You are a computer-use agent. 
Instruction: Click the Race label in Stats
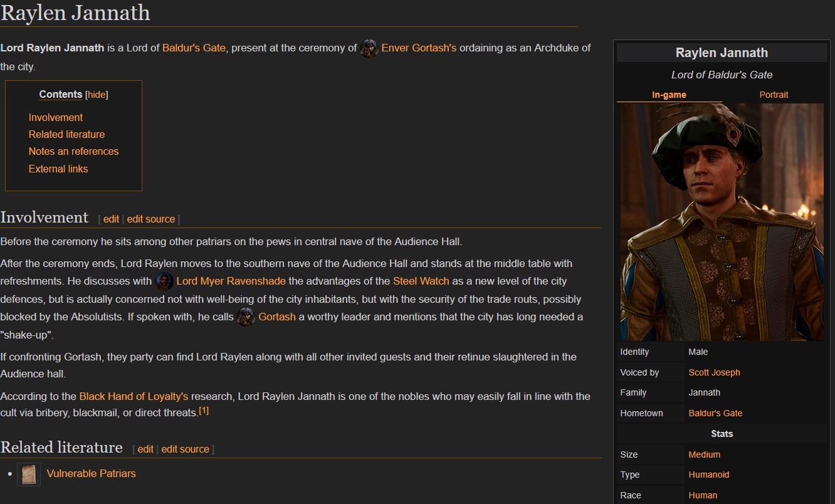[631, 495]
